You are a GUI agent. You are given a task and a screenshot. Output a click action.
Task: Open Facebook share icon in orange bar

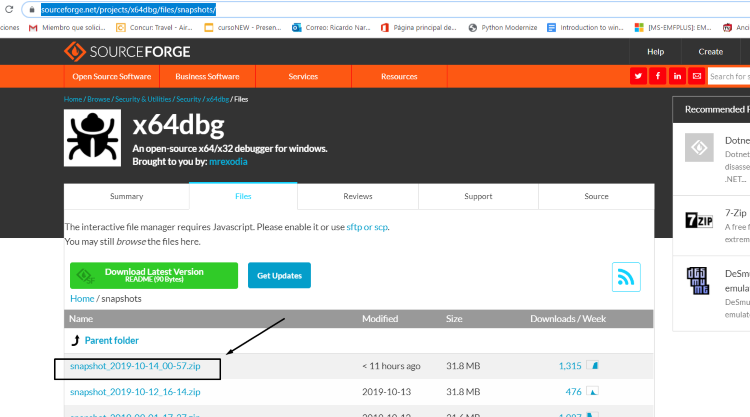point(658,76)
